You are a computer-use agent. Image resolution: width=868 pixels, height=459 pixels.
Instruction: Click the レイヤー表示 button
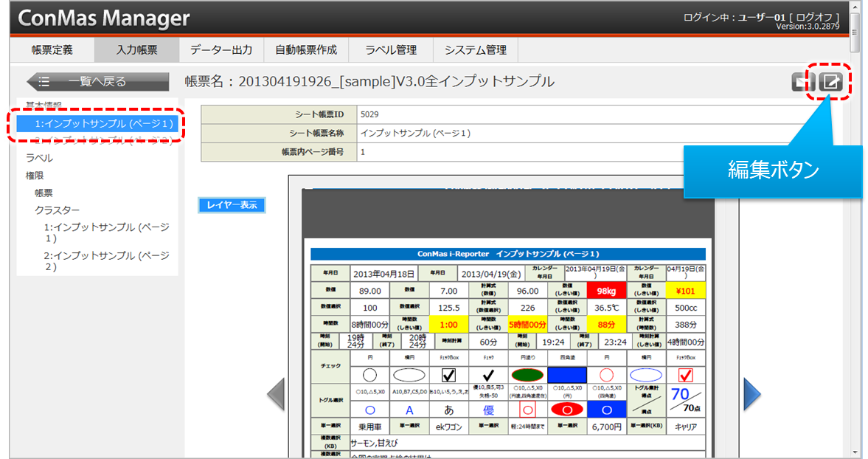click(x=232, y=205)
